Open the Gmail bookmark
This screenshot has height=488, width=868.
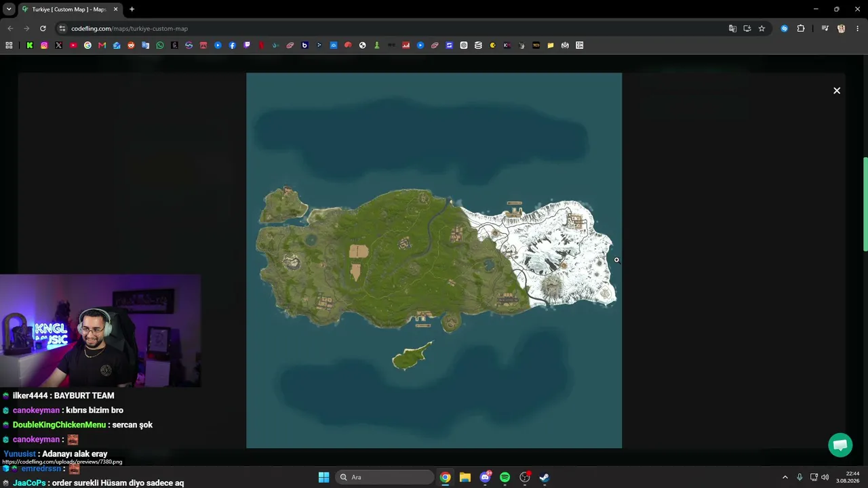point(102,45)
